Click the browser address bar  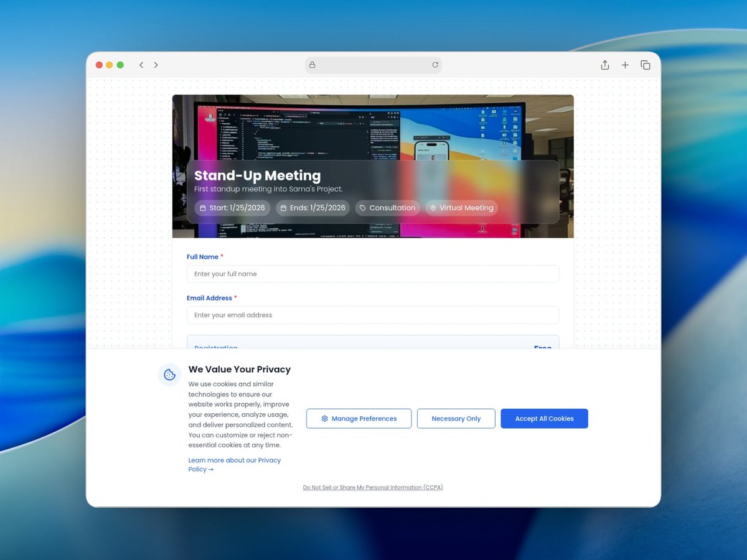click(x=374, y=65)
